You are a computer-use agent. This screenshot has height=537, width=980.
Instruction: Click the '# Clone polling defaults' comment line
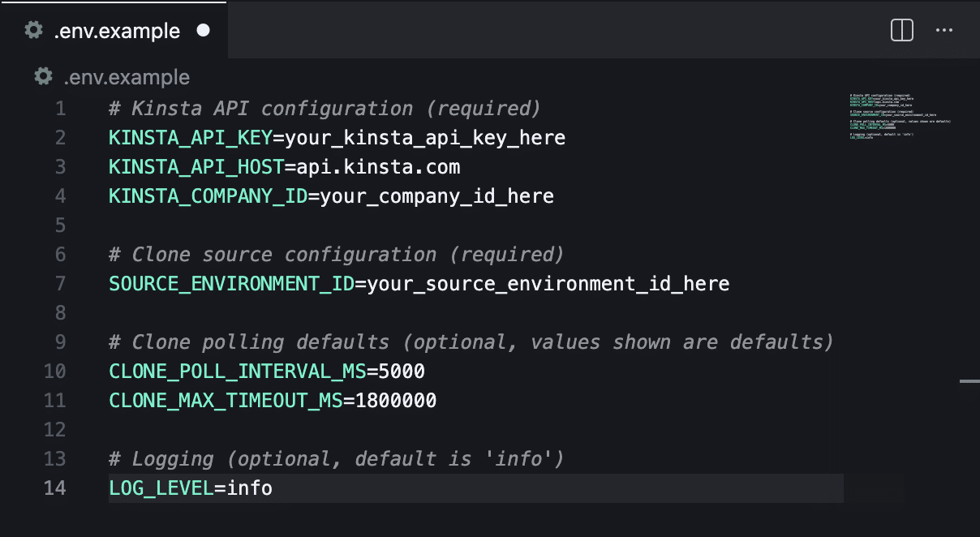[471, 342]
